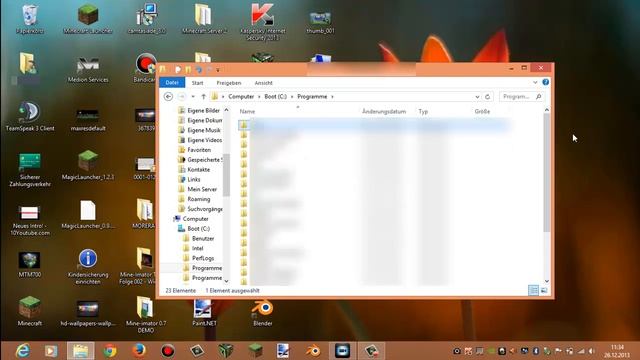Viewport: 640px width, 360px height.
Task: Launch the Minecraft desktop shortcut
Action: [x=30, y=311]
